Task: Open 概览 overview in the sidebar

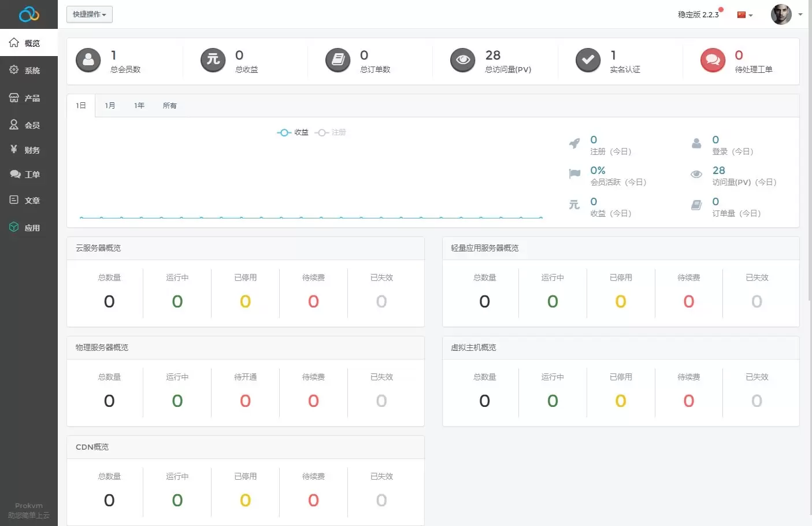Action: (29, 43)
